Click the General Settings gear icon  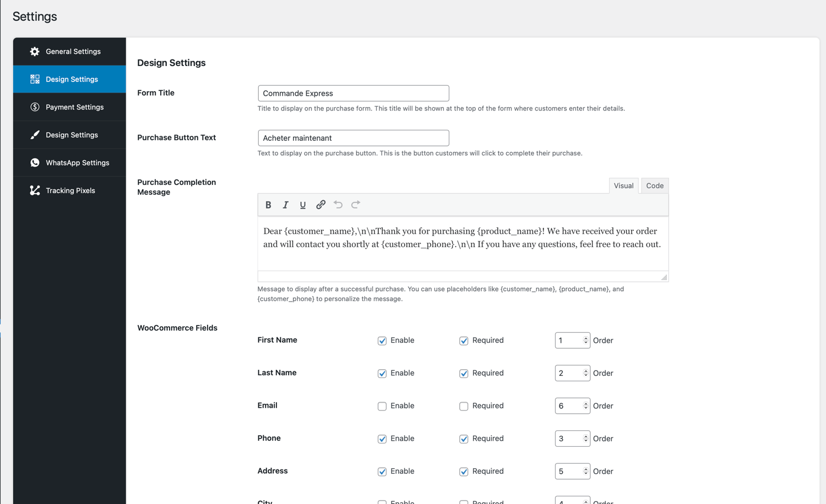(35, 52)
